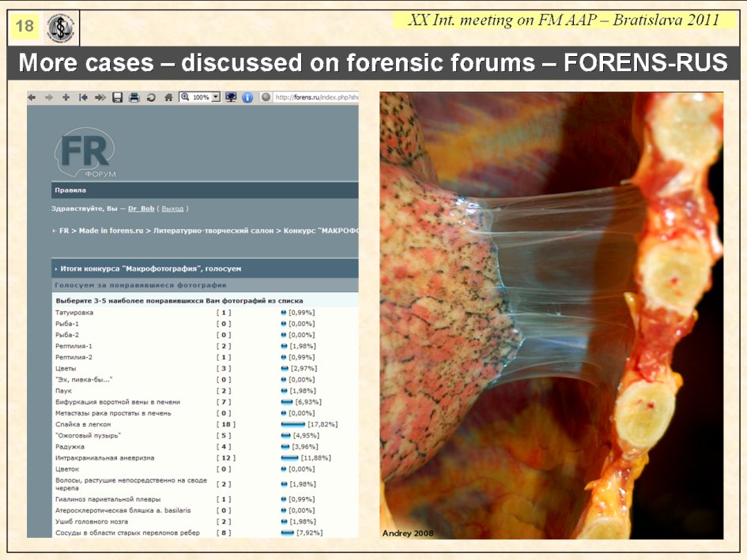Click the [6,93%] percentage value

tap(308, 402)
